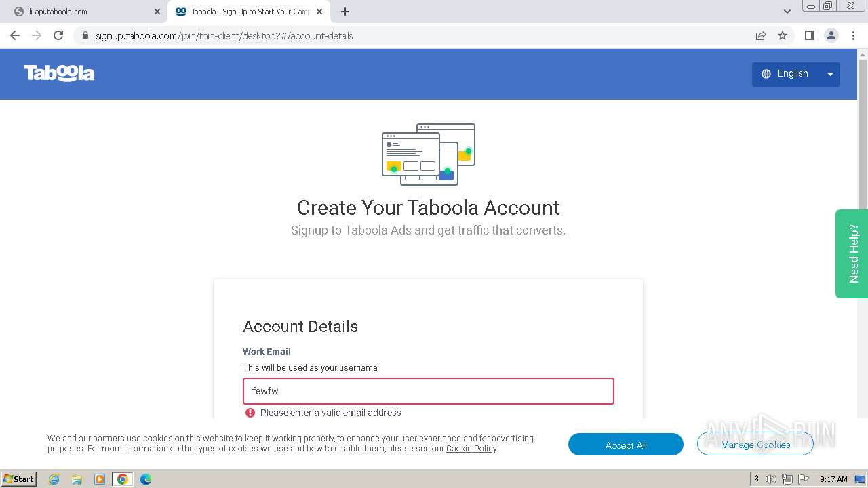Image resolution: width=868 pixels, height=488 pixels.
Task: Open the Windows Start menu
Action: point(18,479)
